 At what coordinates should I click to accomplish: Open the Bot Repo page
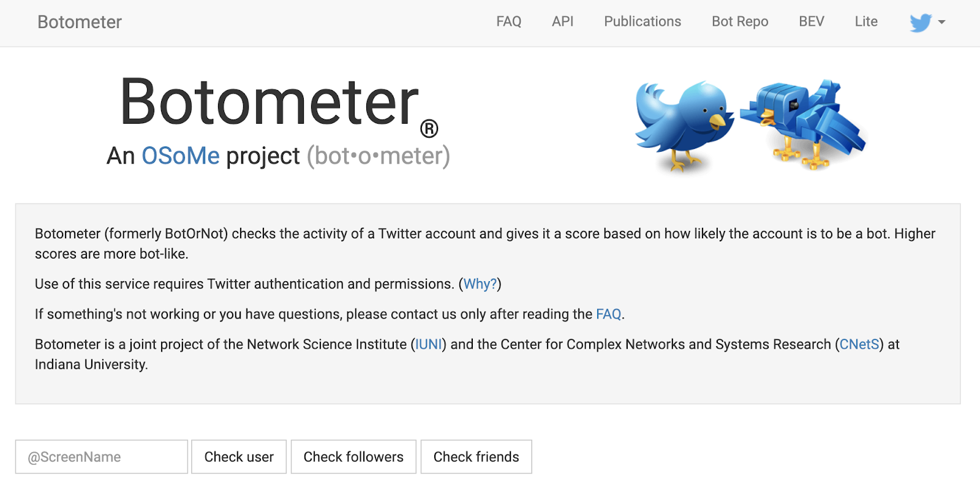pos(740,22)
